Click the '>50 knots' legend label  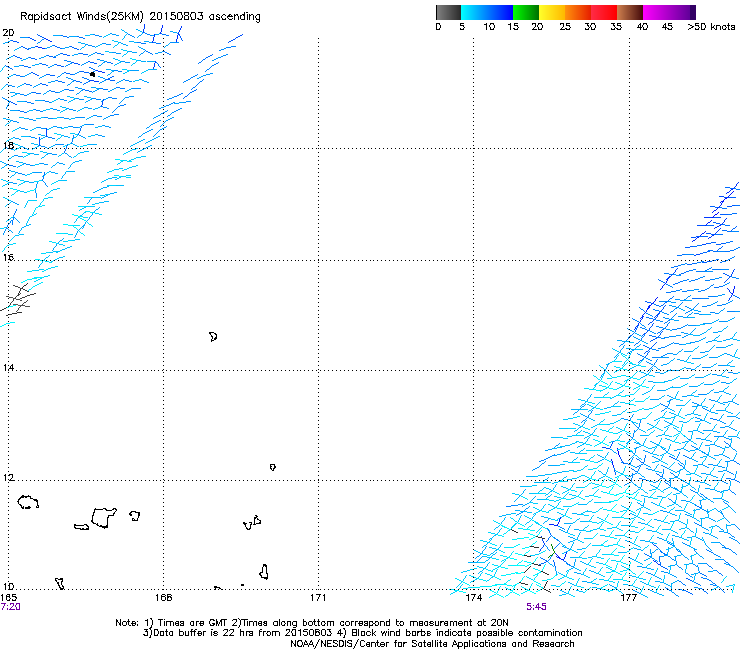tap(711, 27)
